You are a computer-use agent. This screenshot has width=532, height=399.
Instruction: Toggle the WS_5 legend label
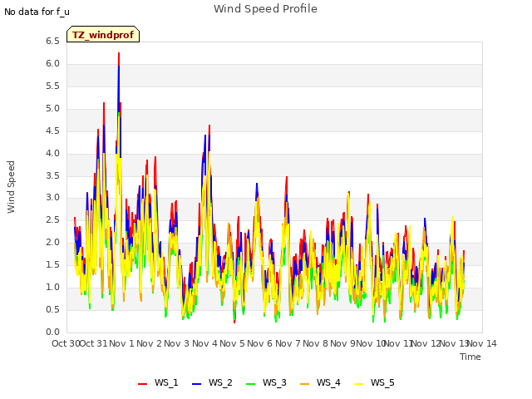coord(382,382)
